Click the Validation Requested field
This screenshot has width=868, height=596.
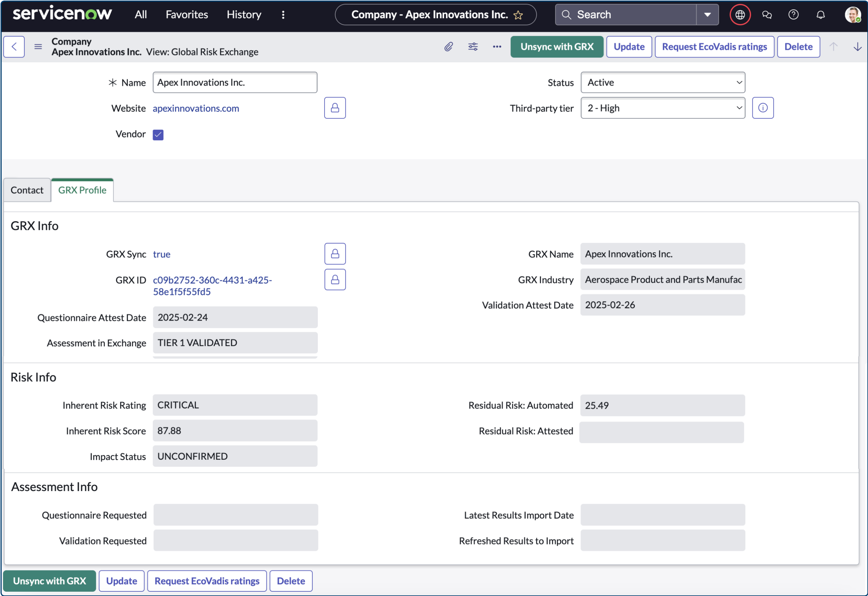236,541
